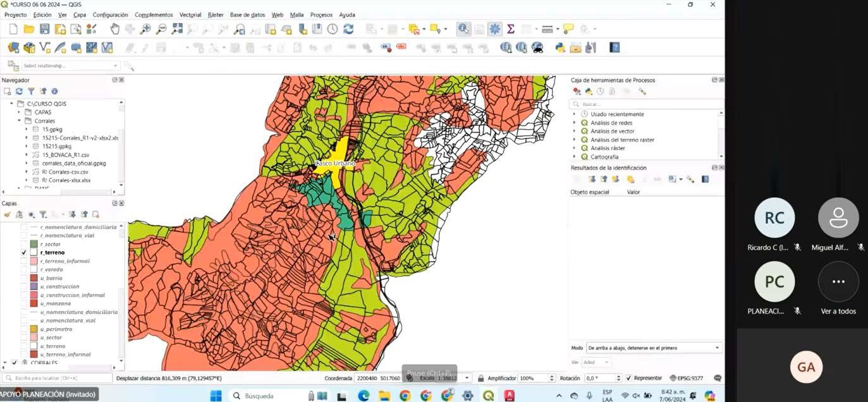This screenshot has height=402, width=868.
Task: Enable the u_perimetro layer checkbox
Action: [x=24, y=329]
